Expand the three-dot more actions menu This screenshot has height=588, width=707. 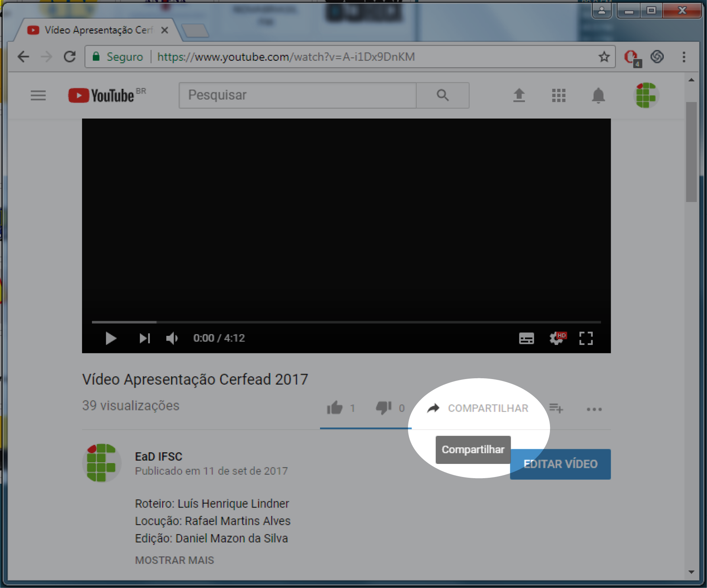click(x=594, y=409)
